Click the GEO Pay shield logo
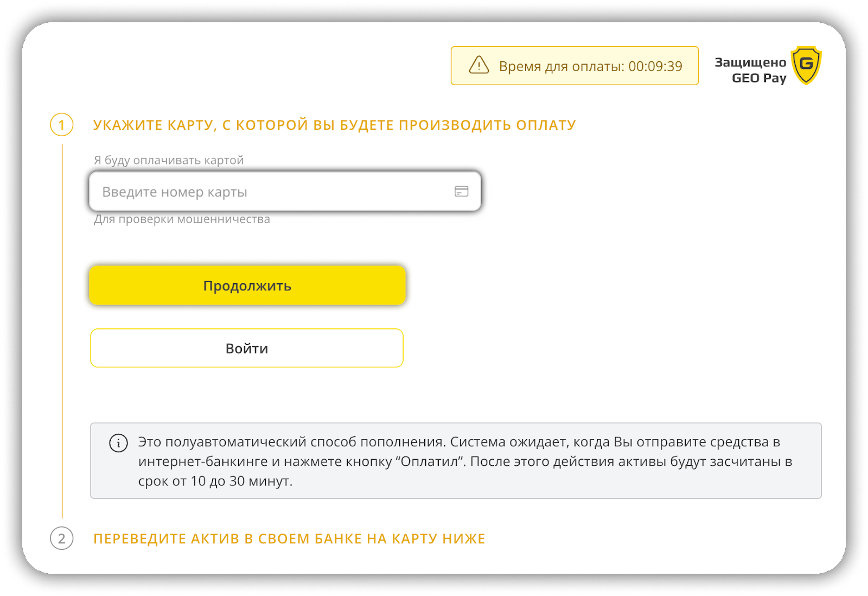 click(x=806, y=65)
